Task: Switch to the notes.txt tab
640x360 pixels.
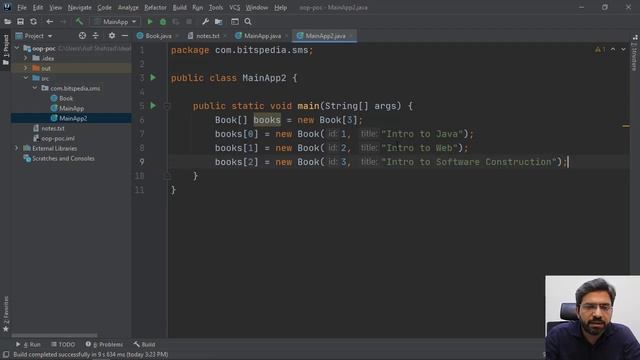Action: pos(208,36)
